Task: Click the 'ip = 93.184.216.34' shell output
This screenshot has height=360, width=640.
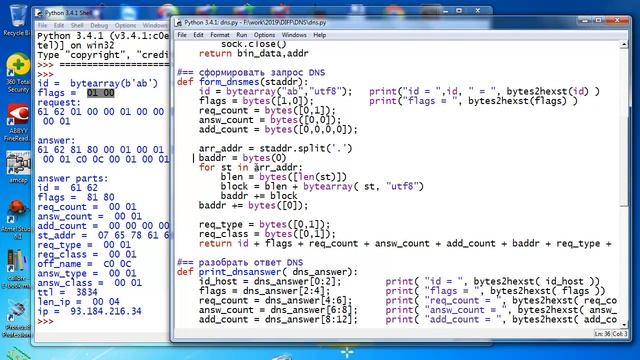Action: [89, 311]
